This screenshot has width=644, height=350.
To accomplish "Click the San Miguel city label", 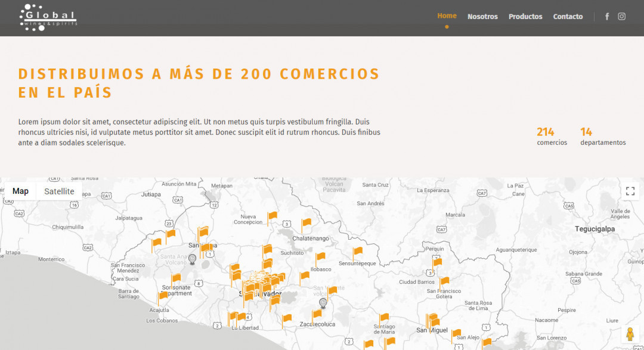I will [432, 330].
